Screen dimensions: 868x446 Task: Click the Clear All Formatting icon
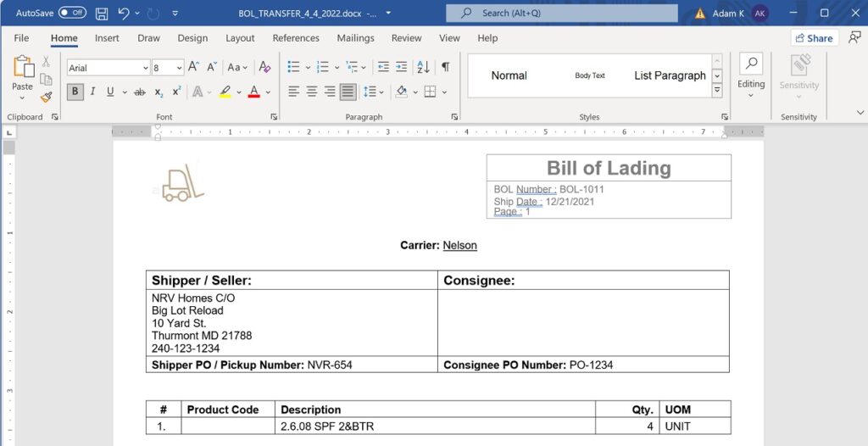[x=264, y=67]
